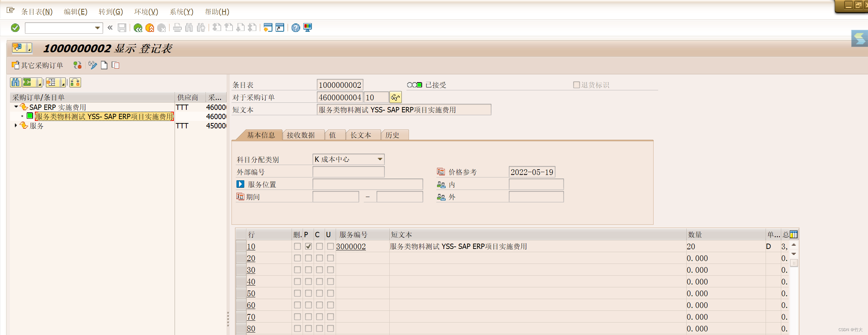Click the row 10 row selector button
The height and width of the screenshot is (335, 868).
pos(241,246)
